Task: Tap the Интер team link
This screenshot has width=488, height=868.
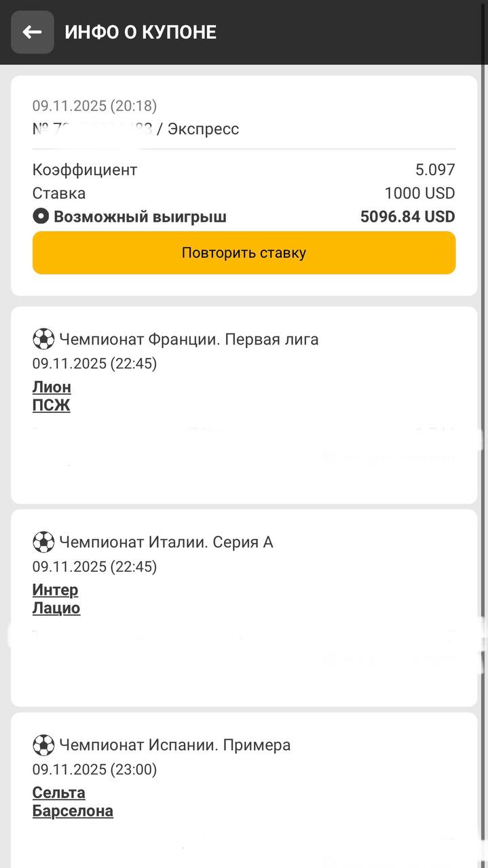Action: [x=55, y=590]
